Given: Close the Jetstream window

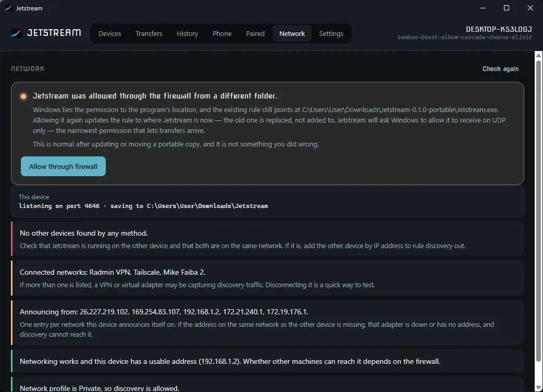Looking at the screenshot, I should click(530, 8).
